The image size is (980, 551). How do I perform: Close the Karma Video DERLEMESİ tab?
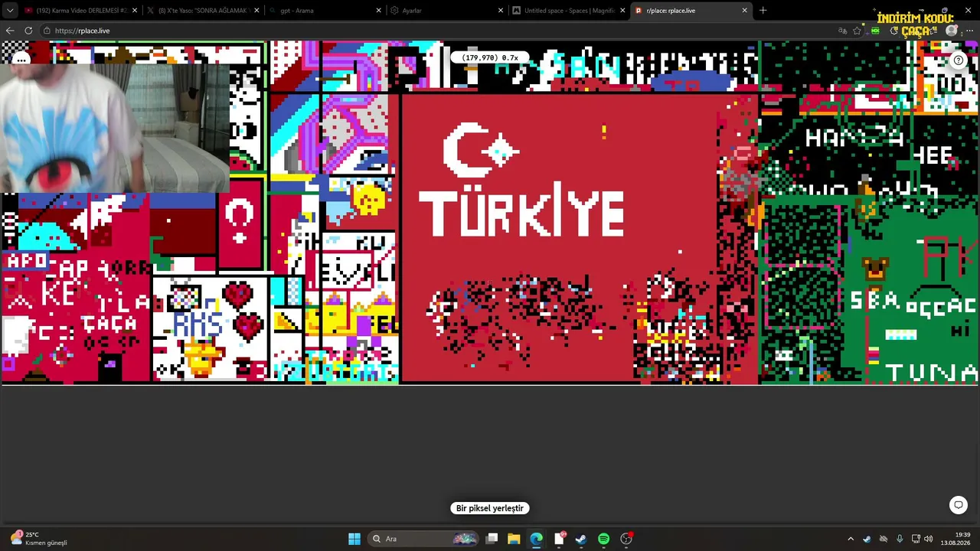(135, 11)
